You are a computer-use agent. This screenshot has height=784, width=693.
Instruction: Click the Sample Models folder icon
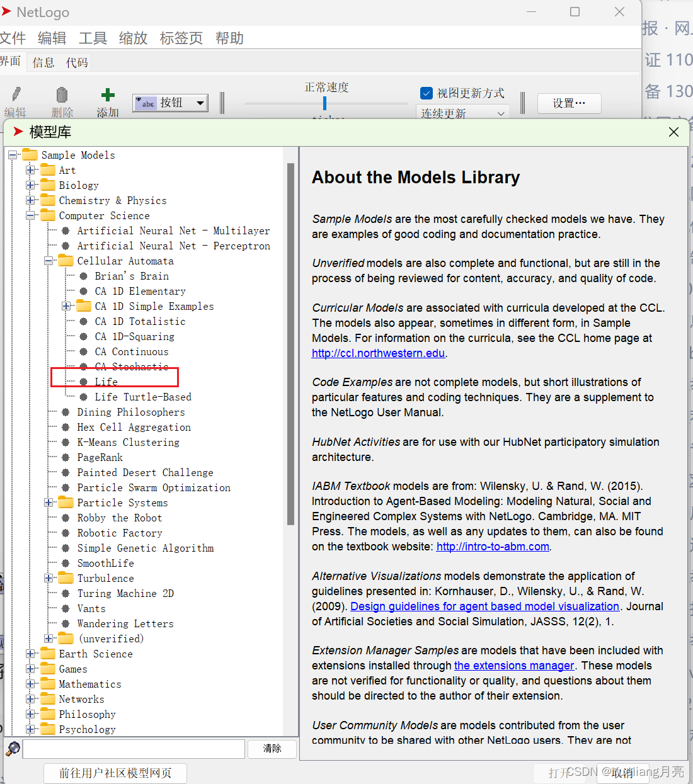[30, 154]
